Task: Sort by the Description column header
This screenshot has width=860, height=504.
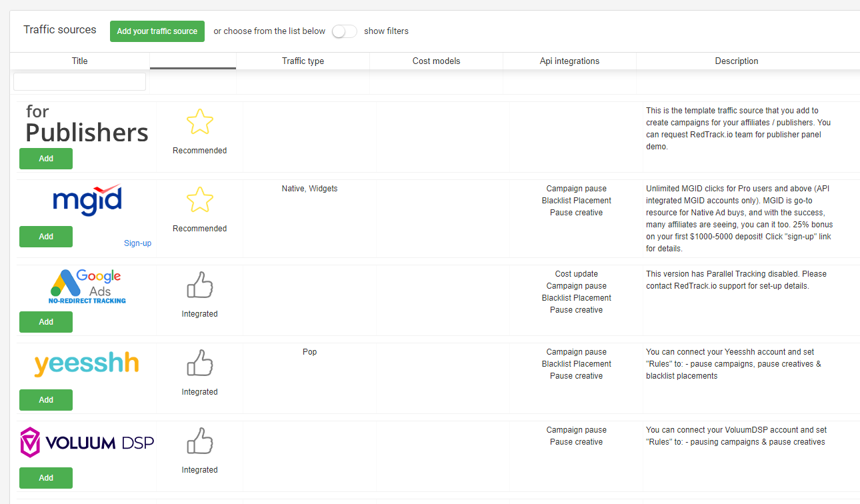Action: click(737, 61)
